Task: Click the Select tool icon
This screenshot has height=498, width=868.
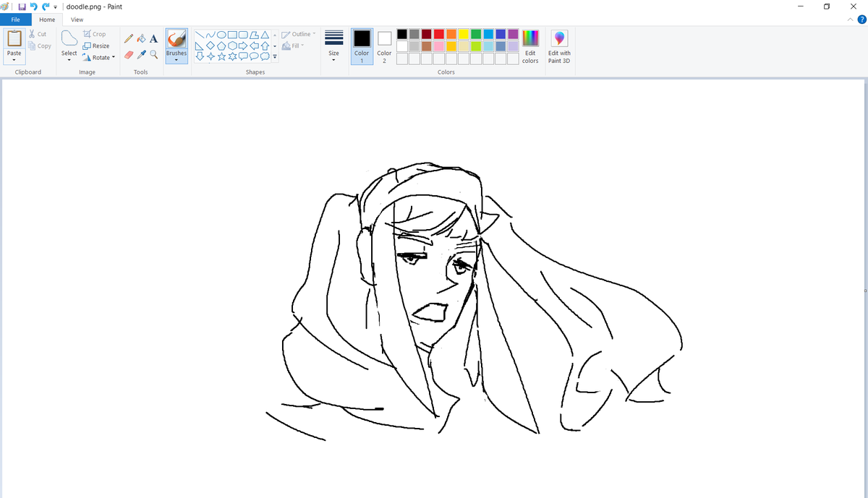Action: 69,38
